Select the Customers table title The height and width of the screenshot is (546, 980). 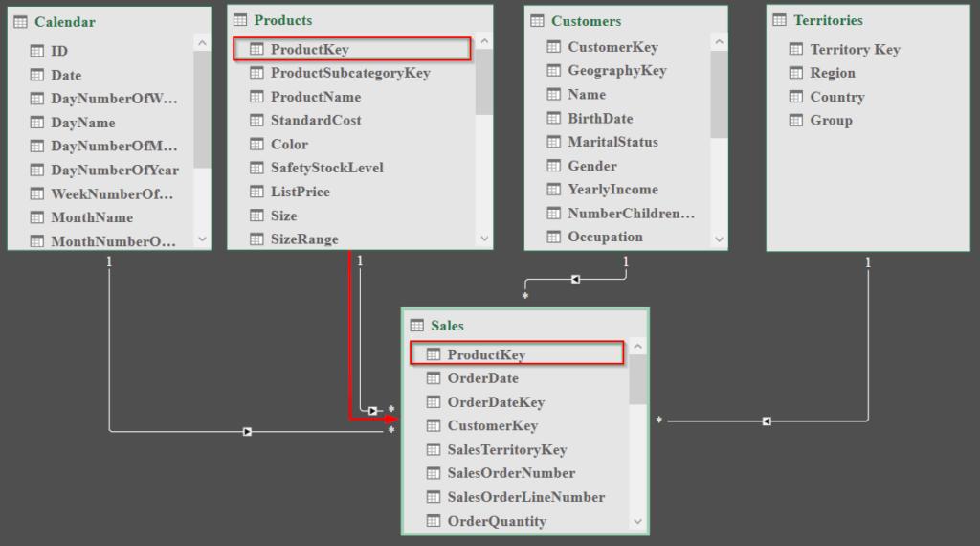pos(587,21)
